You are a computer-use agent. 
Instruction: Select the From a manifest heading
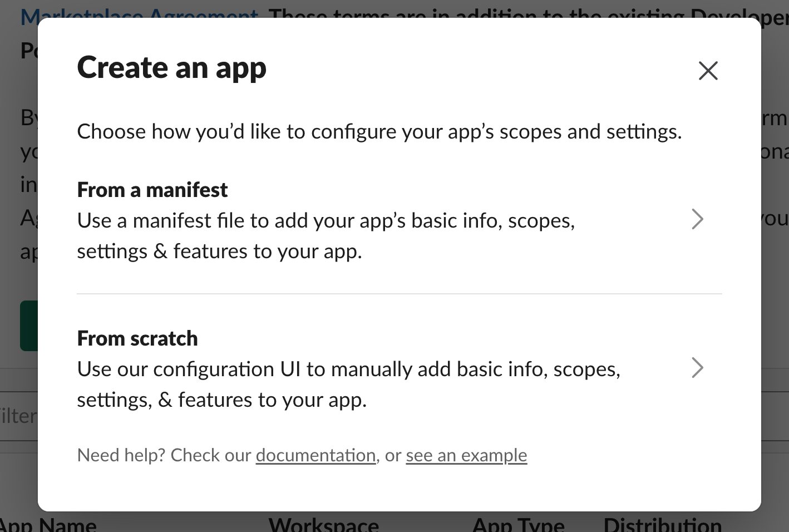click(152, 190)
